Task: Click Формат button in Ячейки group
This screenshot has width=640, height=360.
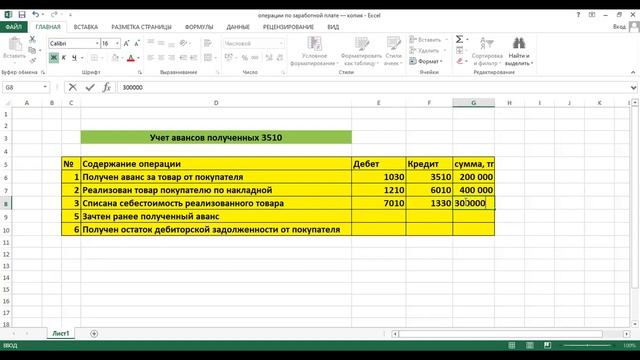Action: (x=426, y=61)
